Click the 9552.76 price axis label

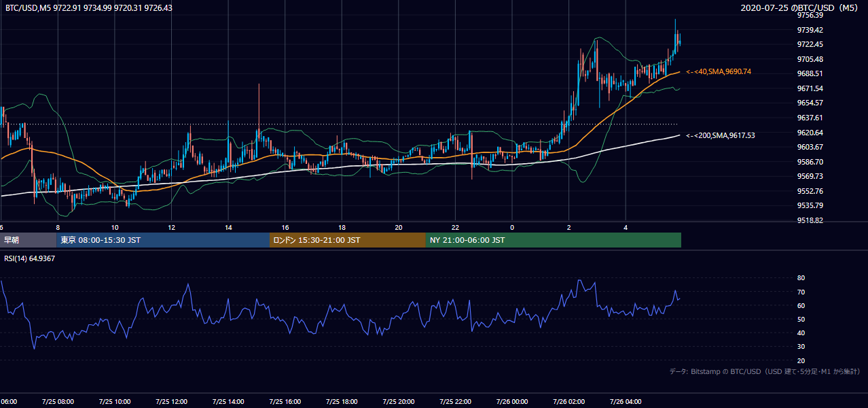(810, 191)
